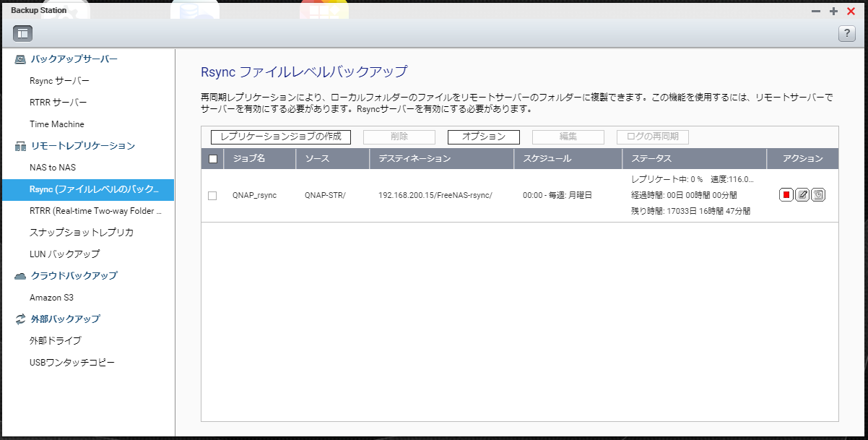Open the edit icon for the QNAP_rsync job
Viewport: 868px width, 440px height.
802,195
